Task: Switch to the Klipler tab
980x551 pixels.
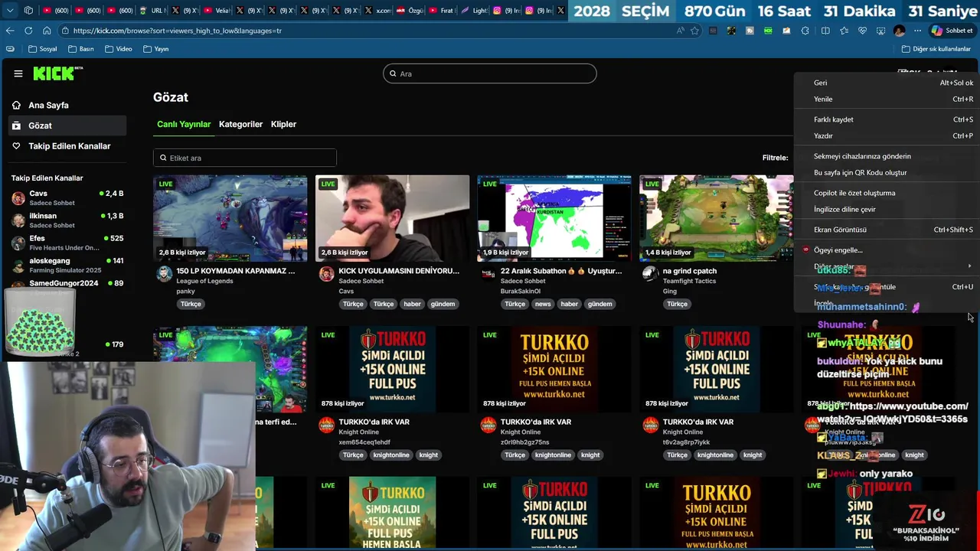Action: click(x=283, y=124)
